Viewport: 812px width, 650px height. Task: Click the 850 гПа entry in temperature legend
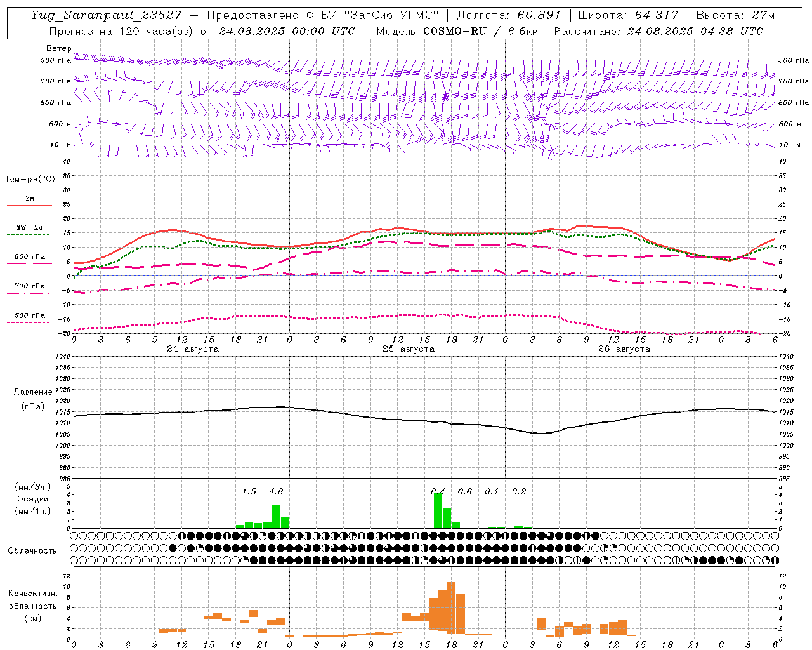pos(30,257)
